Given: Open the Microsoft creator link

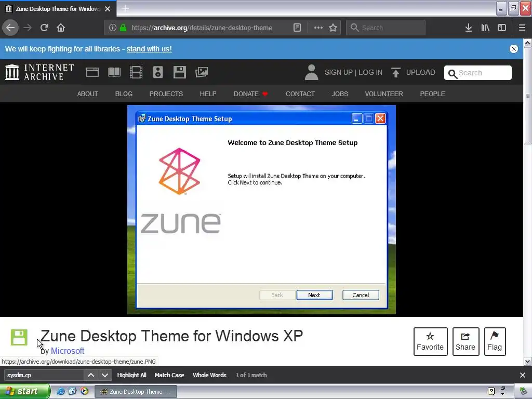Looking at the screenshot, I should click(x=67, y=351).
